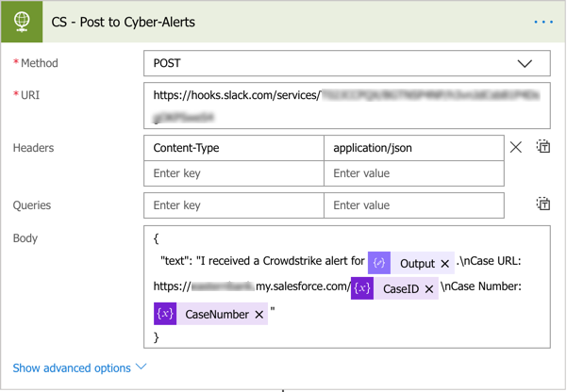The image size is (567, 392).
Task: Click the Headers field label
Action: (33, 148)
